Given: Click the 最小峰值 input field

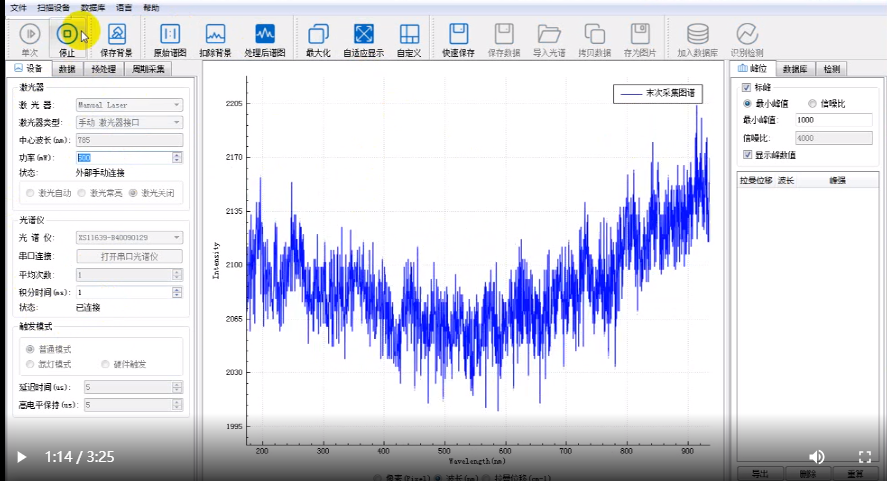Looking at the screenshot, I should pyautogui.click(x=833, y=120).
